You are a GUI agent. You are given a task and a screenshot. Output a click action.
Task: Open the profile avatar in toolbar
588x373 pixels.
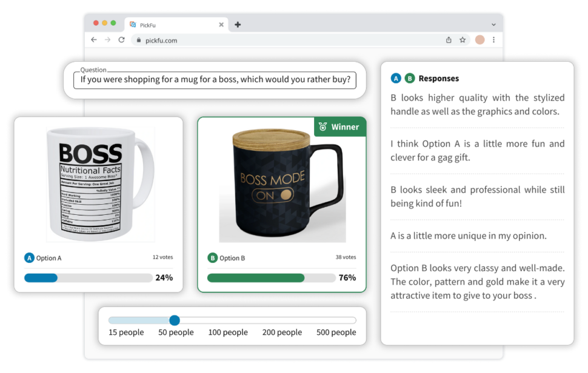[479, 40]
